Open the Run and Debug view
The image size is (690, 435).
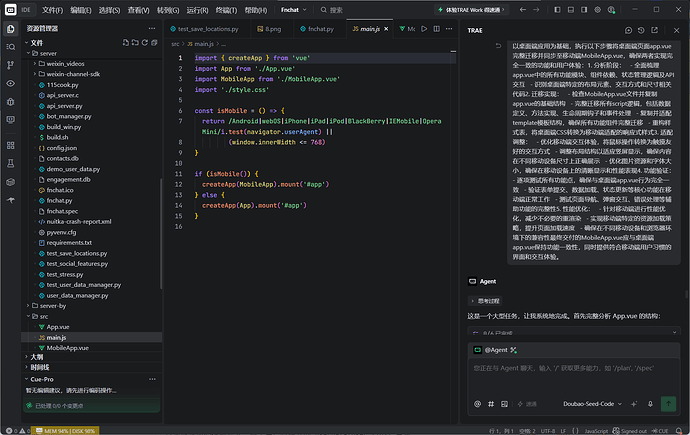11,102
